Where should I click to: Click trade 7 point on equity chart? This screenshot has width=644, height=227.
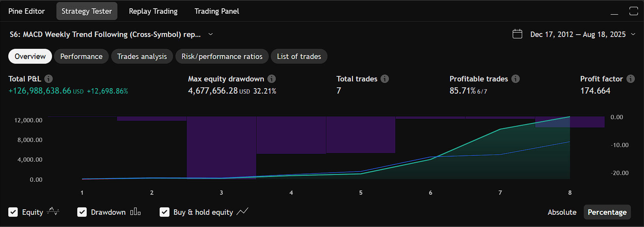point(500,129)
